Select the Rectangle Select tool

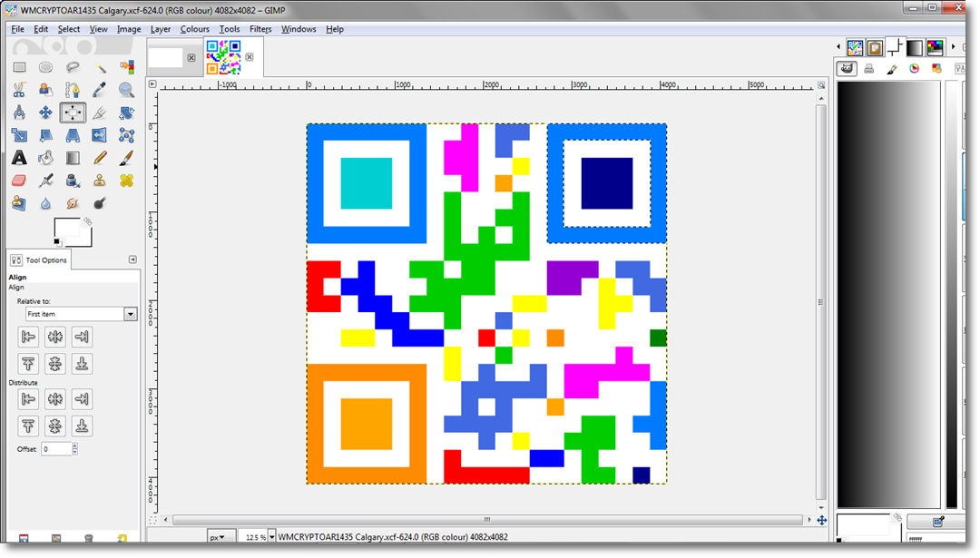pos(19,67)
